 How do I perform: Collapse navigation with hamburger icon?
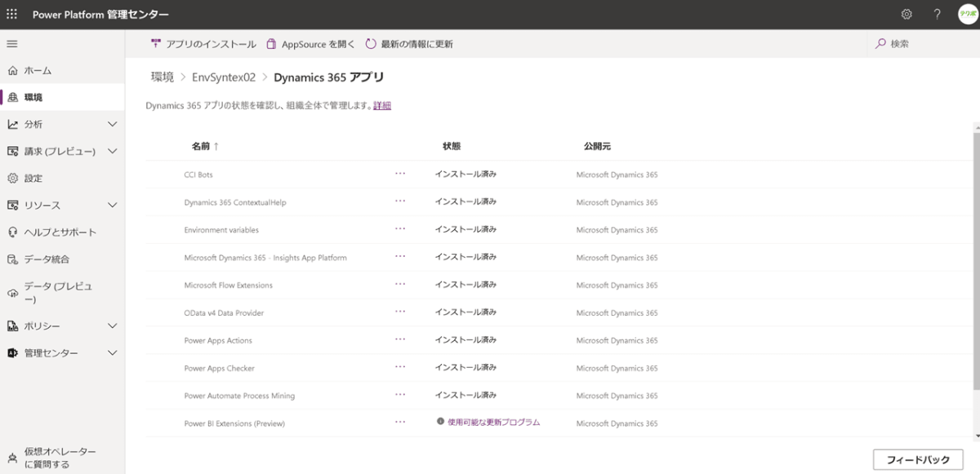[x=12, y=43]
